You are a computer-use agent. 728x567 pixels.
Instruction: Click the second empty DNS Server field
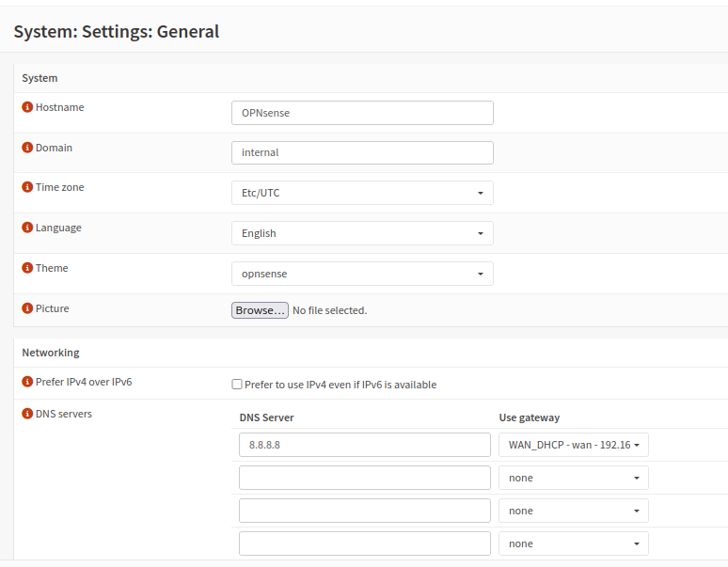pyautogui.click(x=364, y=511)
